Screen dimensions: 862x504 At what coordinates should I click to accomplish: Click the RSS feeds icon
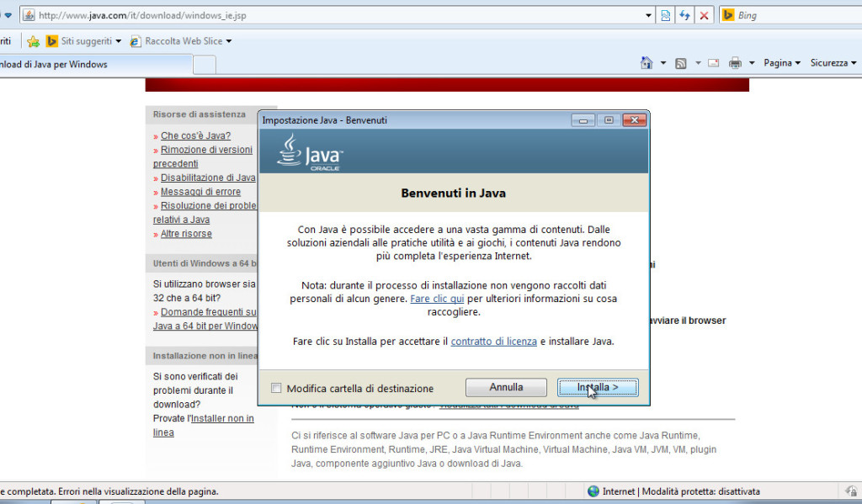click(x=680, y=63)
